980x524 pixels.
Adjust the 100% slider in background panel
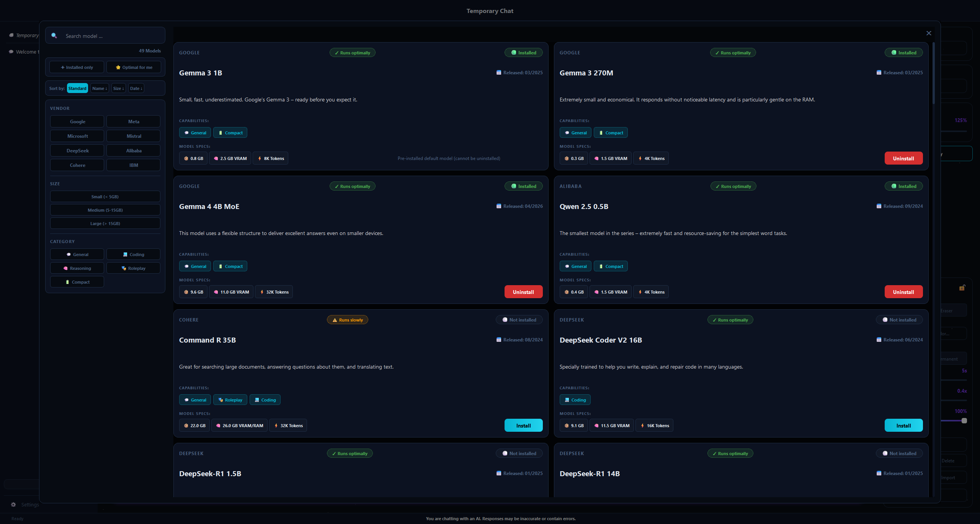click(x=964, y=421)
